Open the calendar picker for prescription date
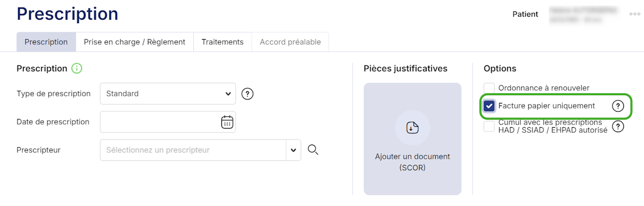The width and height of the screenshot is (644, 206). point(227,122)
